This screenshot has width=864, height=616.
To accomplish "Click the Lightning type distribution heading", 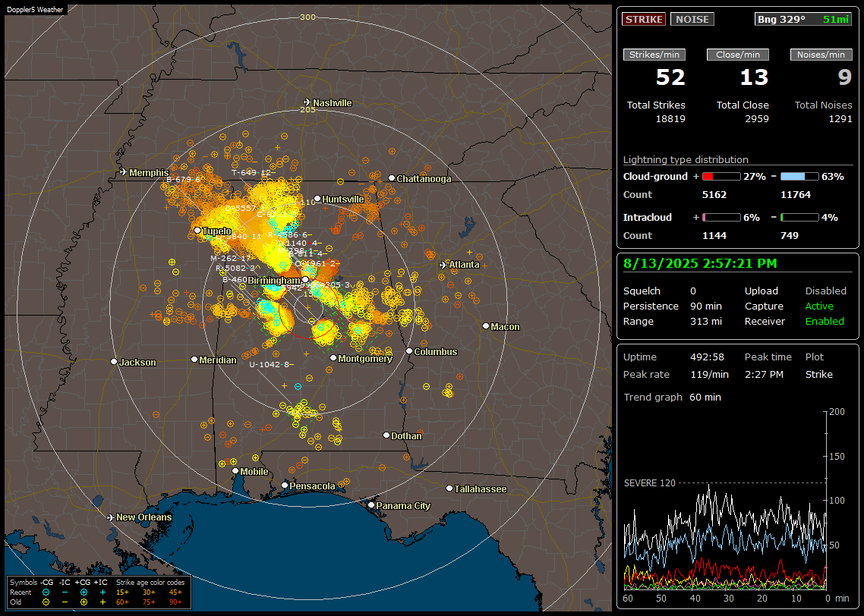I will point(686,159).
